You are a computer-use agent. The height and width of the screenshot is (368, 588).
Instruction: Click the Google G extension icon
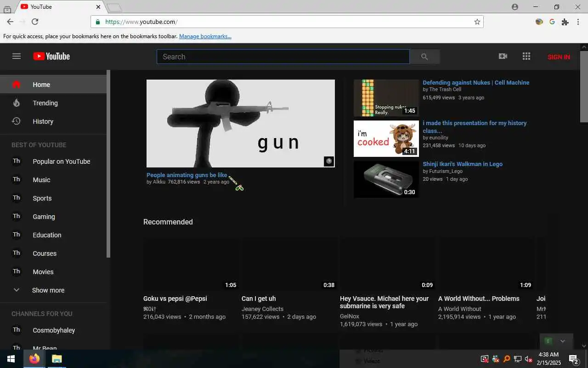click(x=552, y=22)
